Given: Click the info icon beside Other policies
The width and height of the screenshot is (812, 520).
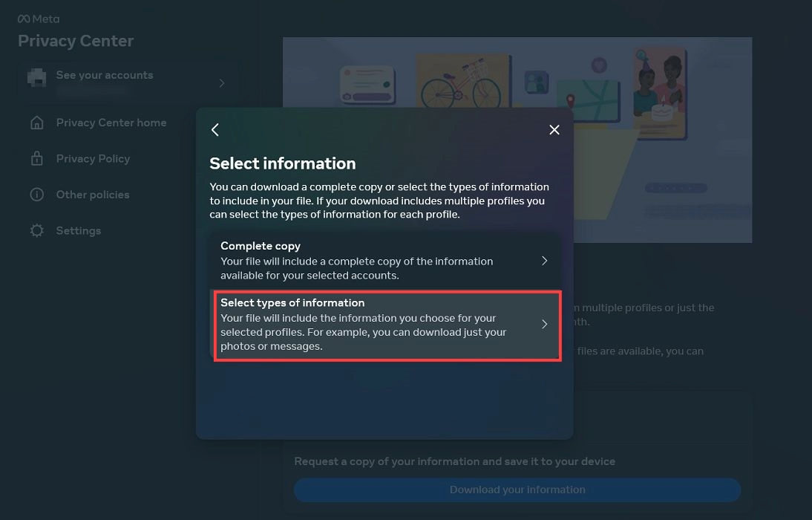Looking at the screenshot, I should [36, 194].
